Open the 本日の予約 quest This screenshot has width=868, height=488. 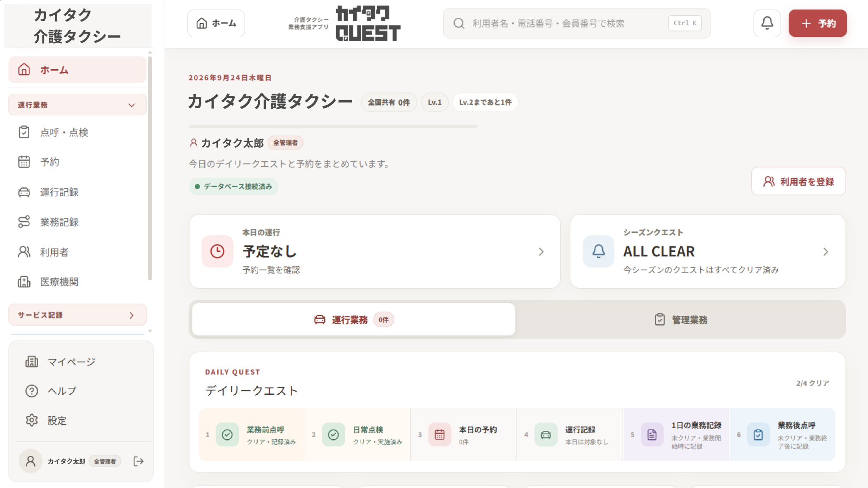(x=464, y=435)
